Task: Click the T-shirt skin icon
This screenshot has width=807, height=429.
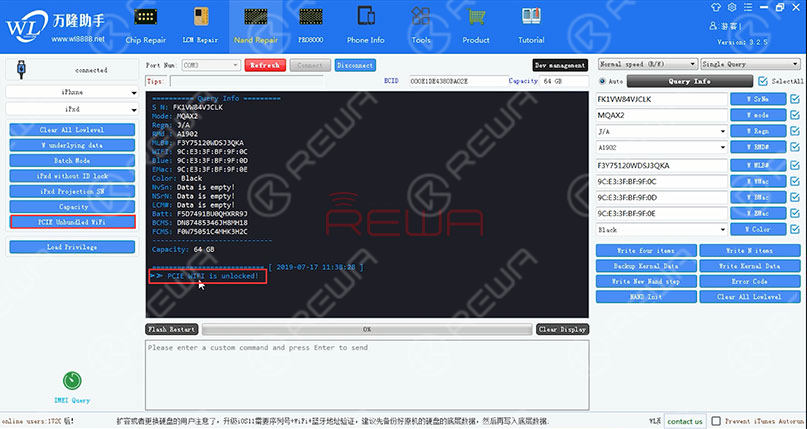Action: (716, 7)
